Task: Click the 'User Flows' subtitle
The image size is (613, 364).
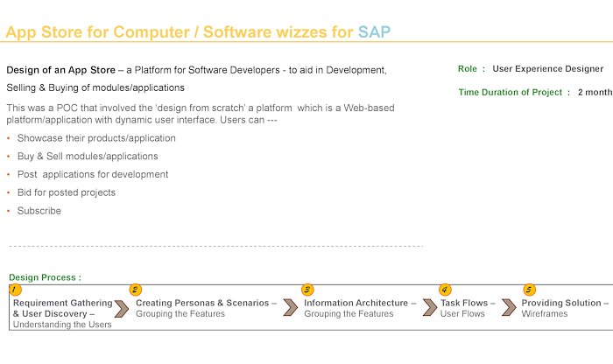Action: 462,313
